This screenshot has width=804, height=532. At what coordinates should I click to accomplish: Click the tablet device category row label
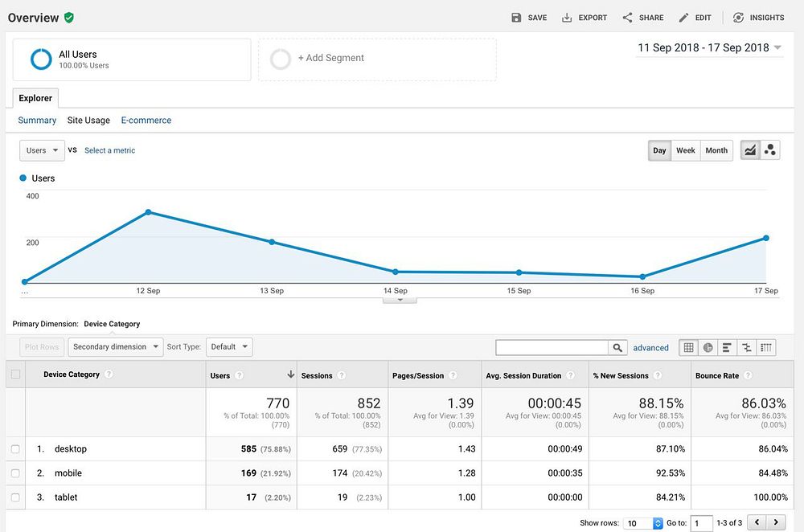tap(66, 497)
